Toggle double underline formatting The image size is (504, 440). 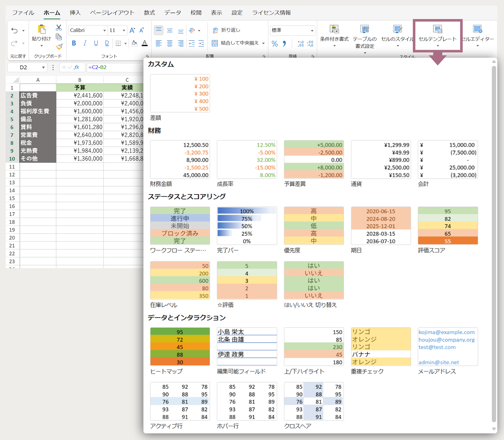pos(107,43)
